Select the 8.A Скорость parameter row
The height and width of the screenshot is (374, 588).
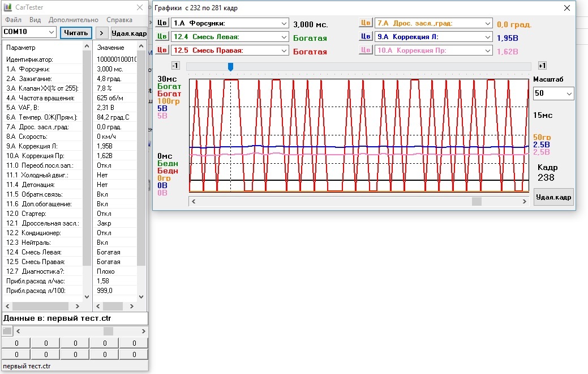(43, 137)
